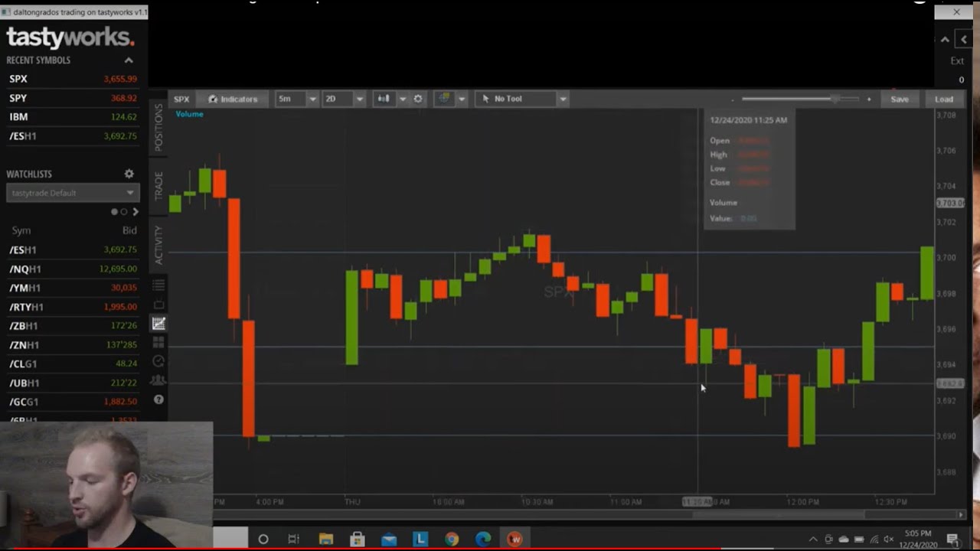Open the 2D range dropdown
Image resolution: width=980 pixels, height=551 pixels.
click(x=343, y=99)
